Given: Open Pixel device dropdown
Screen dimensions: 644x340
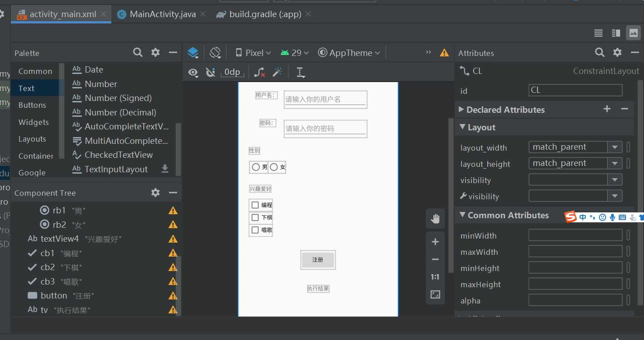Looking at the screenshot, I should pos(253,53).
